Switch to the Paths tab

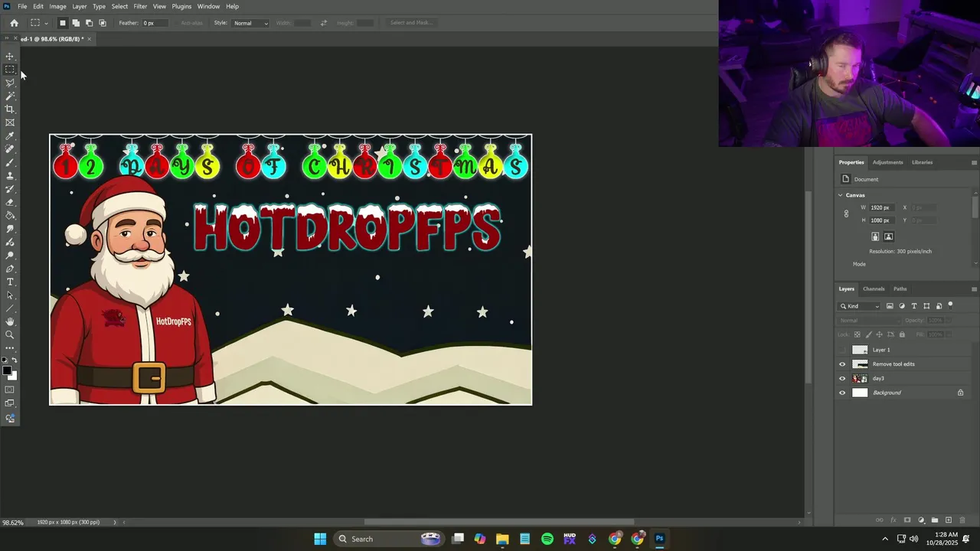900,289
